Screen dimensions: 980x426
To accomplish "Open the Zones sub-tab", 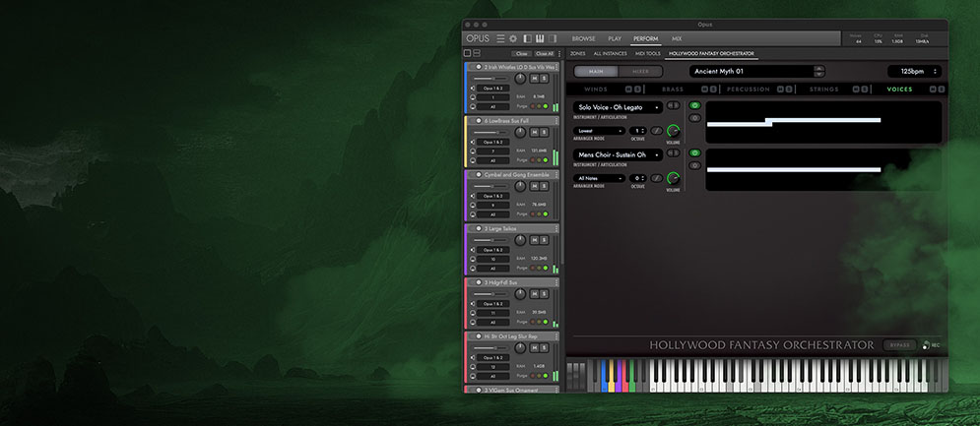I will (577, 54).
